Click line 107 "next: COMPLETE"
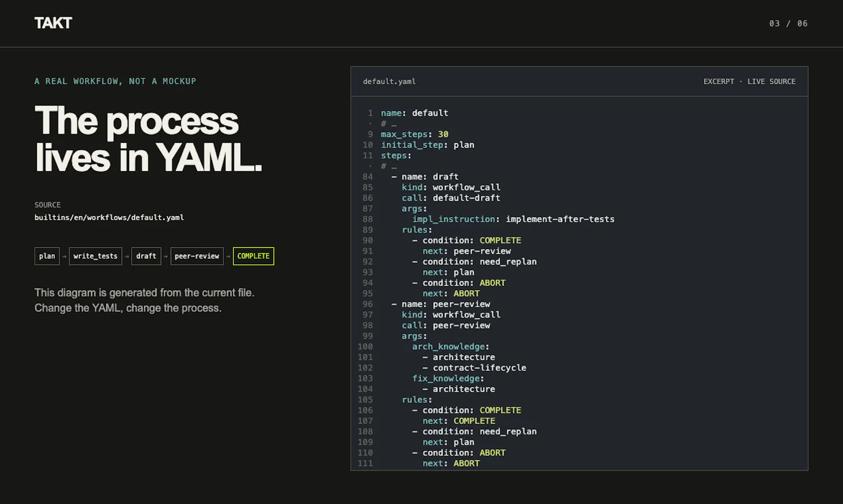Image resolution: width=843 pixels, height=504 pixels. (459, 421)
